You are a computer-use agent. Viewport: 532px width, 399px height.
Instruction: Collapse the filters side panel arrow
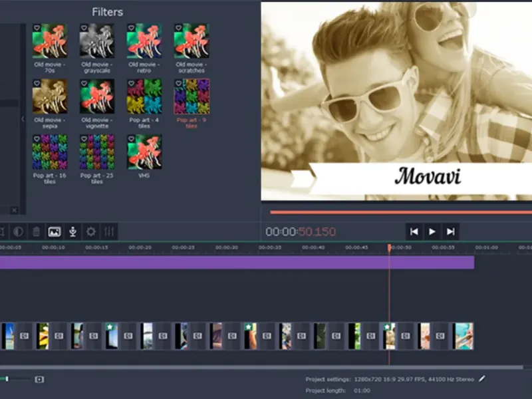coord(22,119)
